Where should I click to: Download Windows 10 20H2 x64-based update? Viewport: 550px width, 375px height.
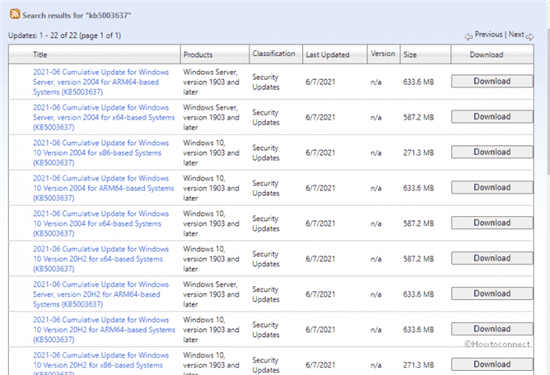tap(492, 258)
